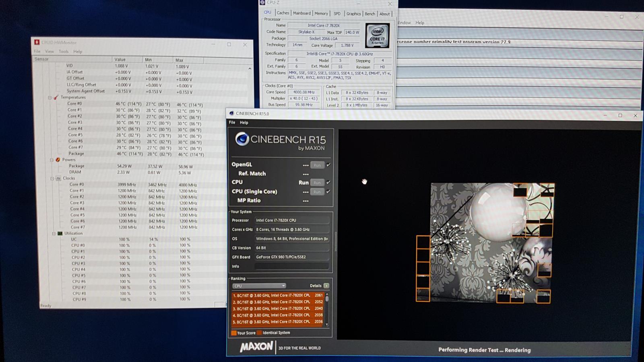
Task: Open the Help menu in HWMonitor
Action: tap(78, 51)
